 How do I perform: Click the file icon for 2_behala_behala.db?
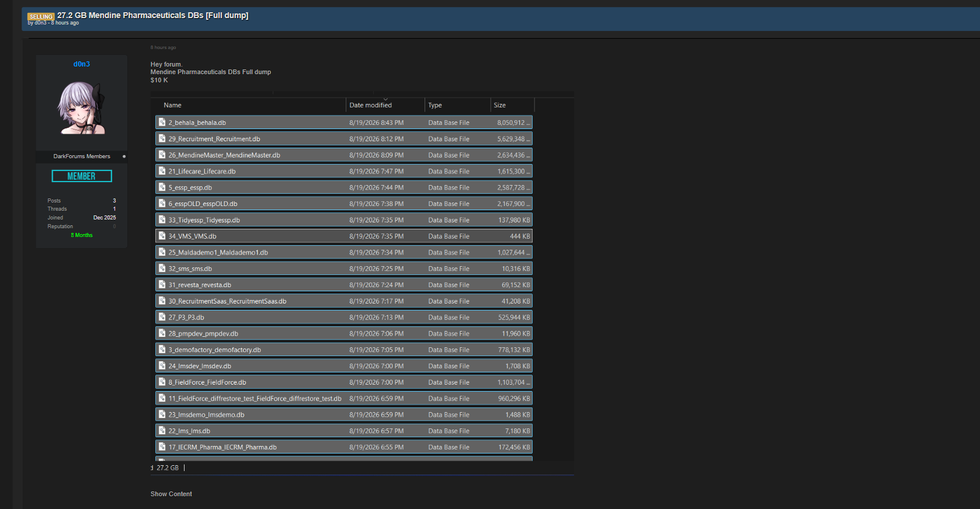[162, 123]
